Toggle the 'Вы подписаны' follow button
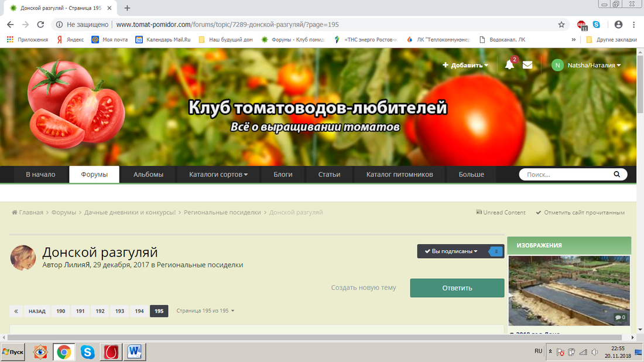644x362 pixels. pos(451,251)
